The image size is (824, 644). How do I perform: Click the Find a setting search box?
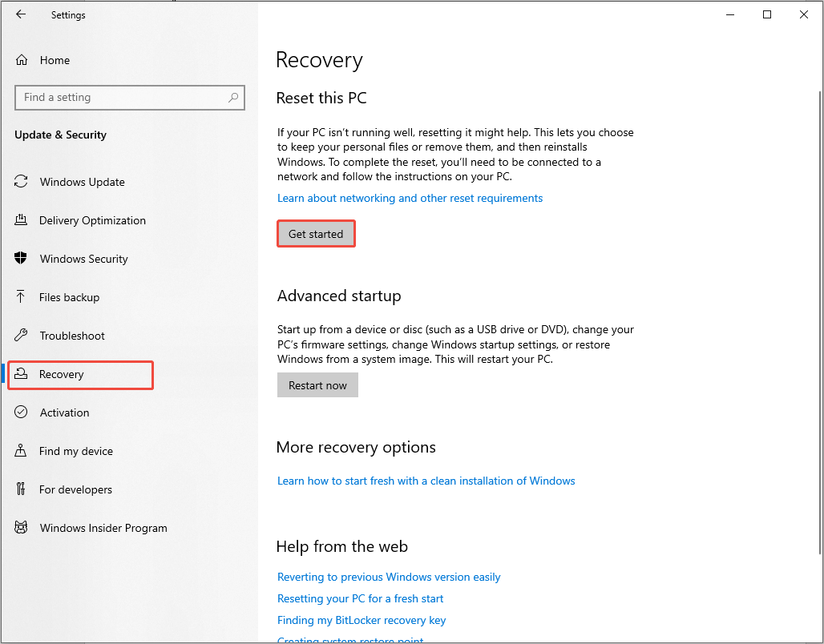tap(120, 98)
